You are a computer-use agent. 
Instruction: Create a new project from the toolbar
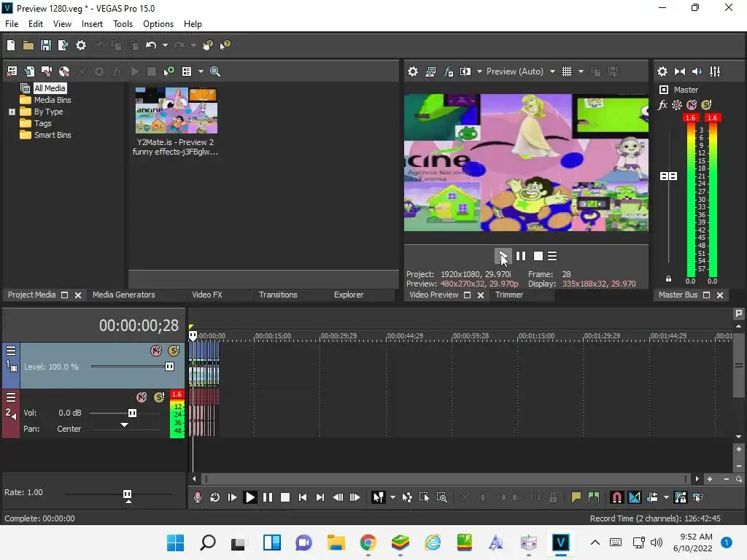[11, 45]
